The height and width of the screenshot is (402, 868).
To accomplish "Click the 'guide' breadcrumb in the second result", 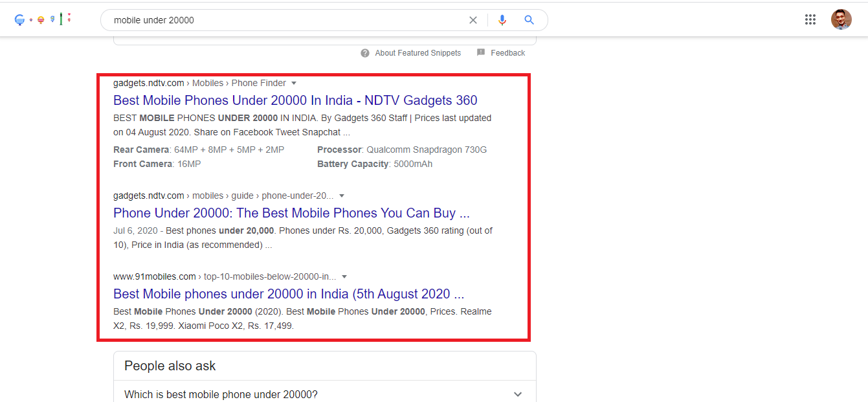I will [242, 195].
